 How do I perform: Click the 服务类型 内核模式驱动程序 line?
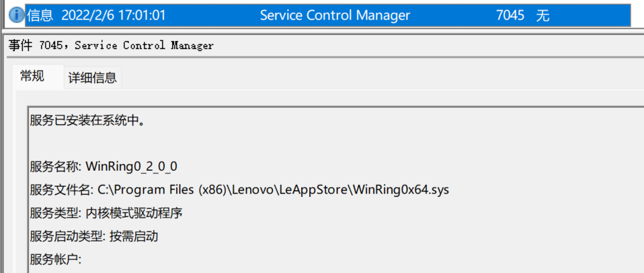[x=106, y=213]
